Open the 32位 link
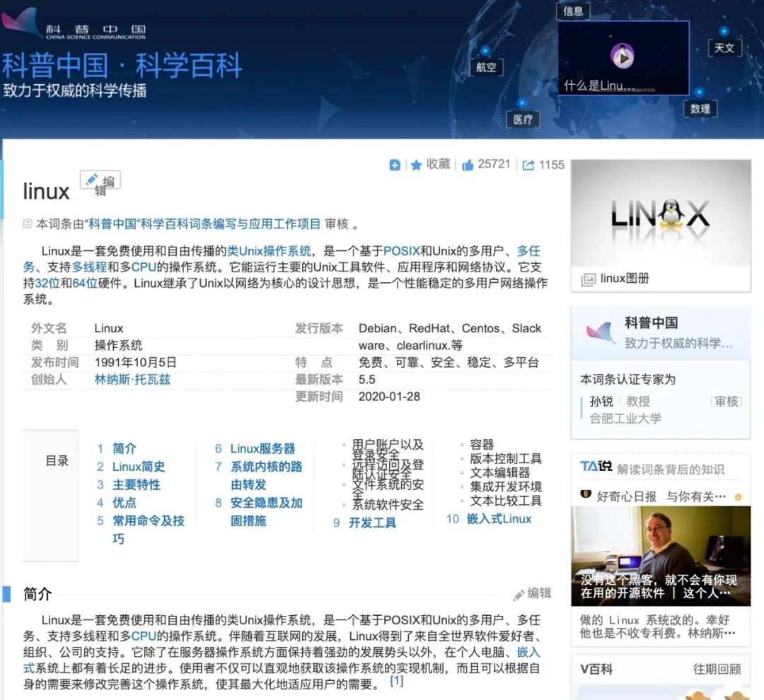The width and height of the screenshot is (764, 700). (x=47, y=283)
